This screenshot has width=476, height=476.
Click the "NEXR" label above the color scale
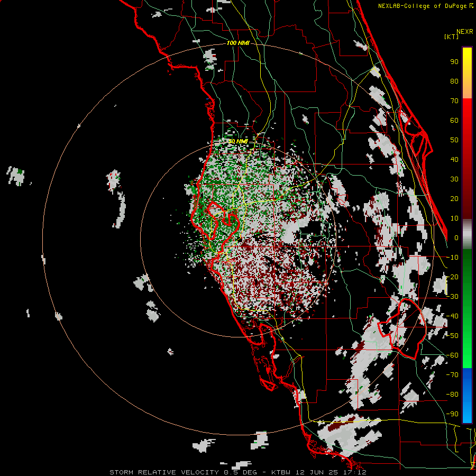[465, 32]
